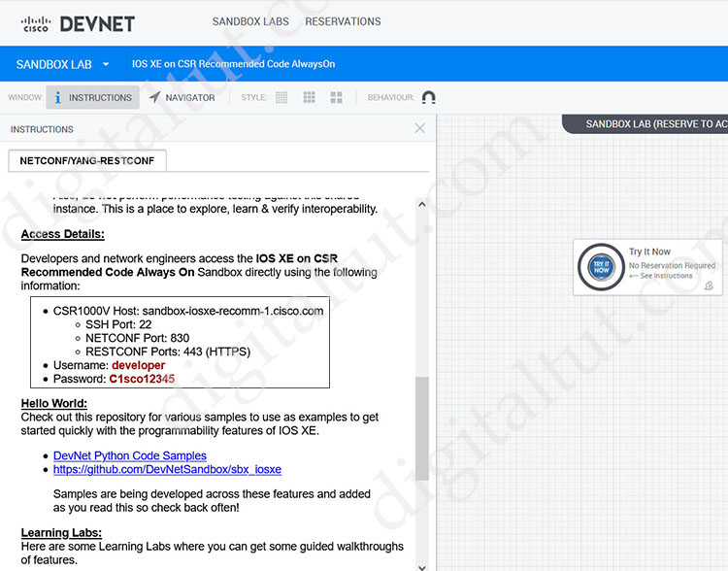Click the NETCONF Port: 830 line

(138, 338)
